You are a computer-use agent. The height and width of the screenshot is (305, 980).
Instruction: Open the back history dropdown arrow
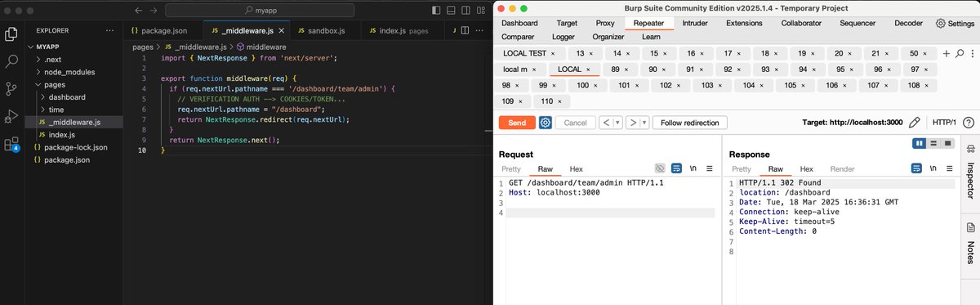(x=617, y=123)
